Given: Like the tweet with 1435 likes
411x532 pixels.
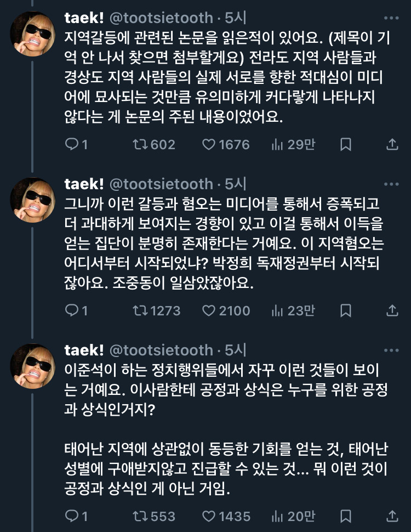Looking at the screenshot, I should coord(209,516).
